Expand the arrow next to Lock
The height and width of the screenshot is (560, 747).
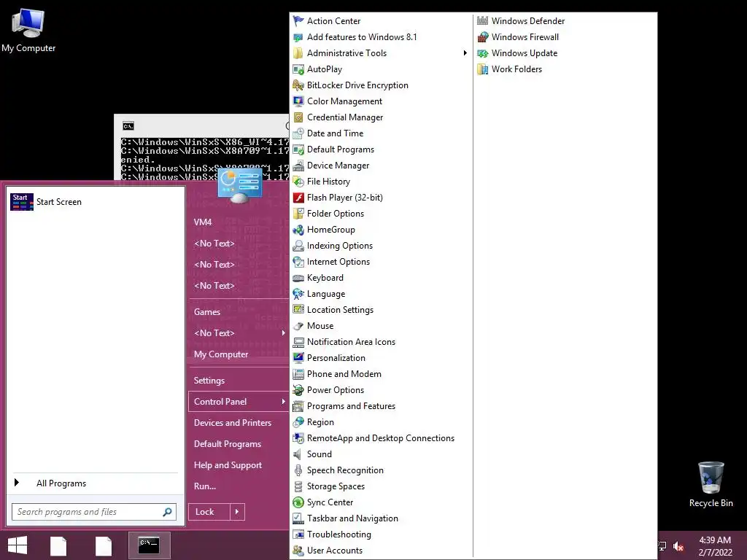[x=237, y=512]
